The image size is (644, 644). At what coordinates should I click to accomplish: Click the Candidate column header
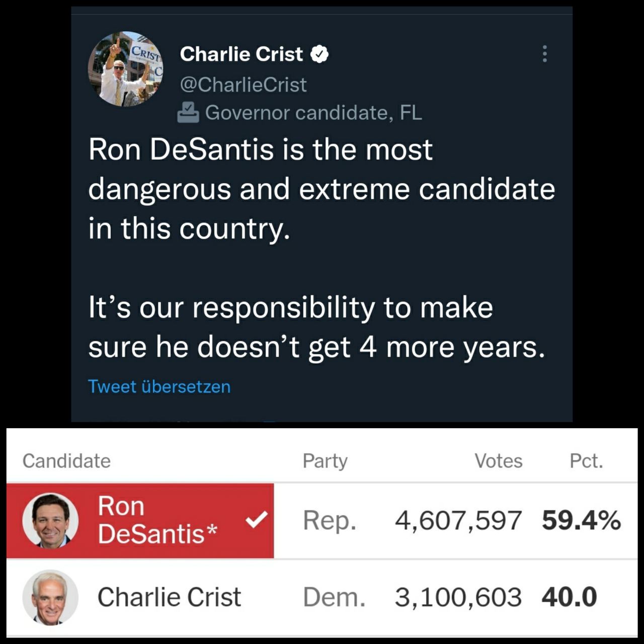[x=66, y=461]
